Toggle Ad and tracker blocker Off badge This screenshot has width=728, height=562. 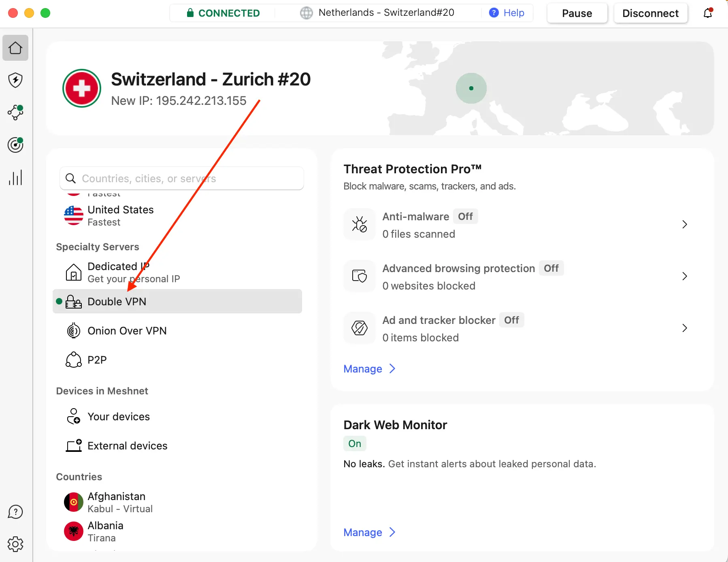(x=511, y=320)
